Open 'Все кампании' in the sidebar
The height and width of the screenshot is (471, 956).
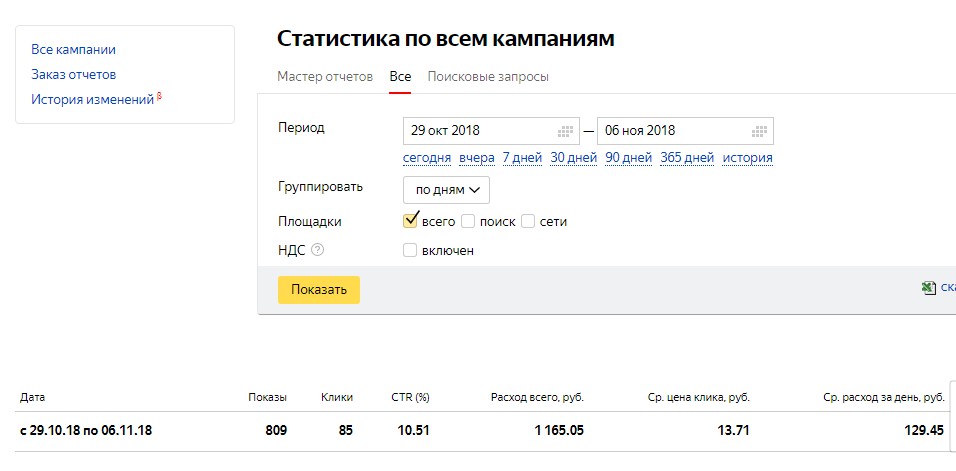(73, 49)
